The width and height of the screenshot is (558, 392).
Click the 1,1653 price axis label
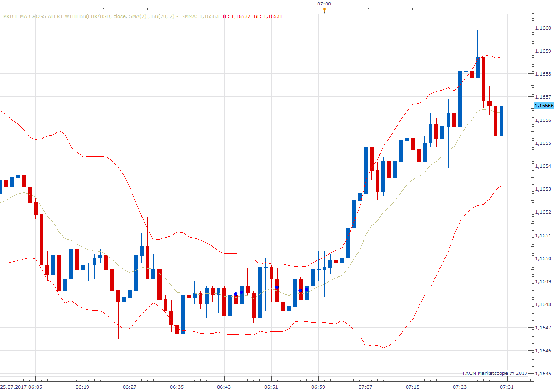point(543,189)
